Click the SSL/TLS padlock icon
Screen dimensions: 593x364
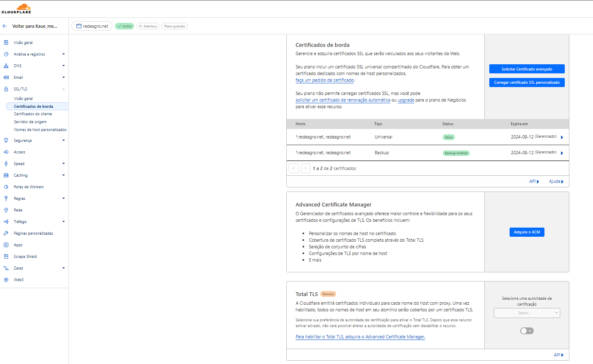6,89
